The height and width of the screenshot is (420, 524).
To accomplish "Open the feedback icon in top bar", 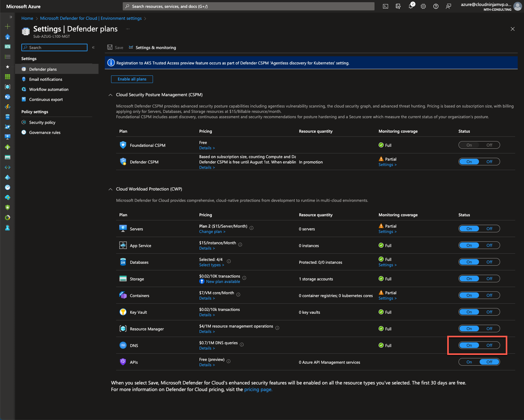I will tap(448, 6).
